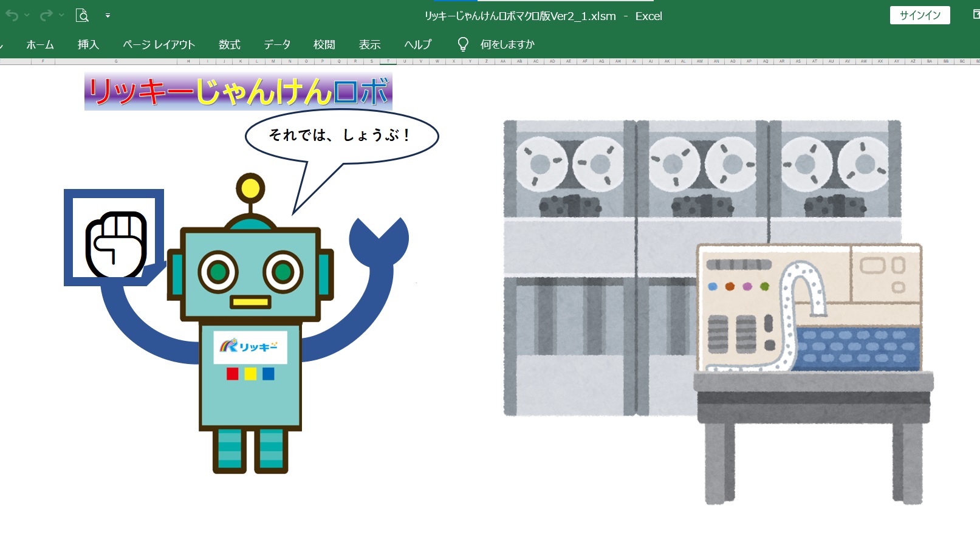Click the リッキー logo on robot chest
980x553 pixels.
click(250, 346)
